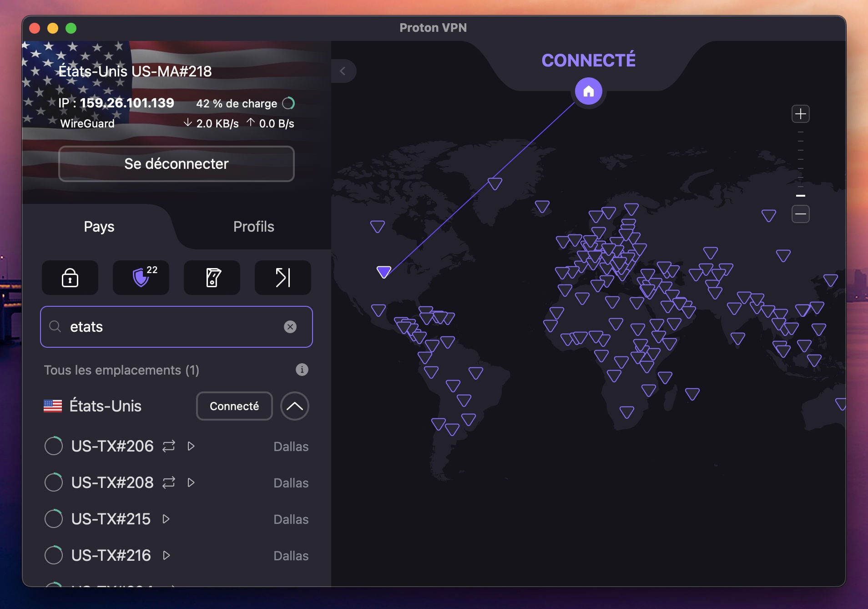The width and height of the screenshot is (868, 609).
Task: Click the États-Unis US-MA#218 header title
Action: click(x=135, y=71)
